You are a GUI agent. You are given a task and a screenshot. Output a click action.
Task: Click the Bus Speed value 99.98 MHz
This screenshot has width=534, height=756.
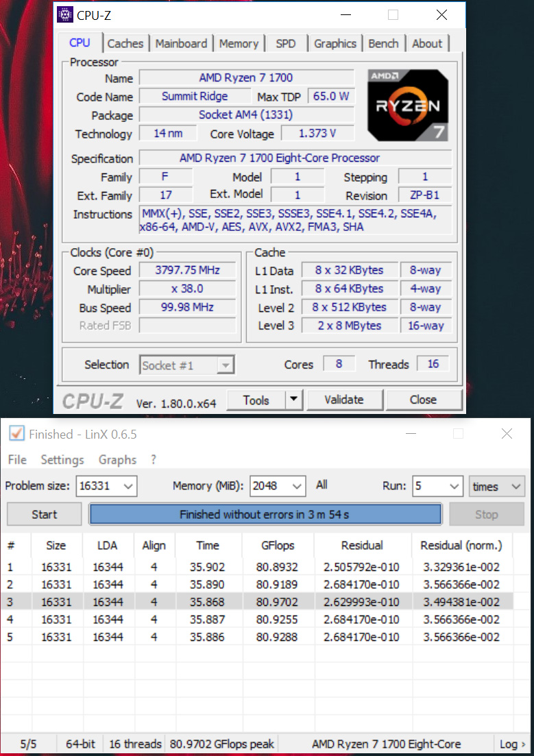187,307
